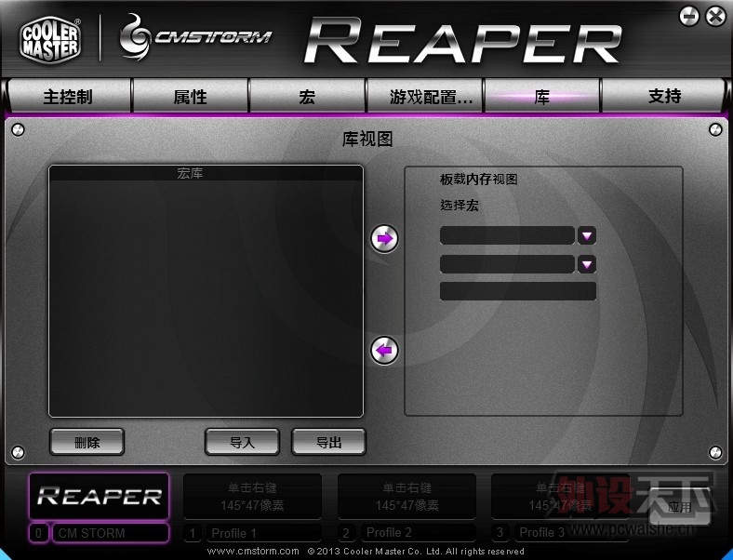Close the Reaper application
Screen dimensions: 733x560
tap(714, 16)
